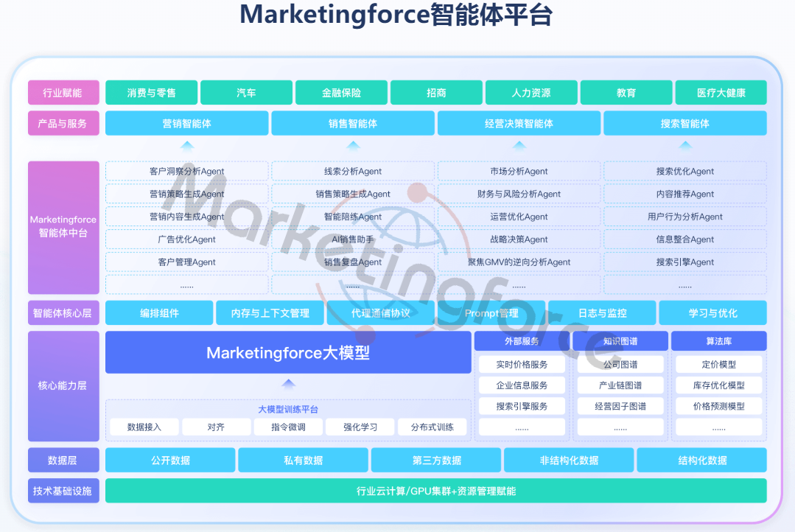Click the 内存与上下文管理 core block
Image resolution: width=795 pixels, height=532 pixels.
pos(270,313)
